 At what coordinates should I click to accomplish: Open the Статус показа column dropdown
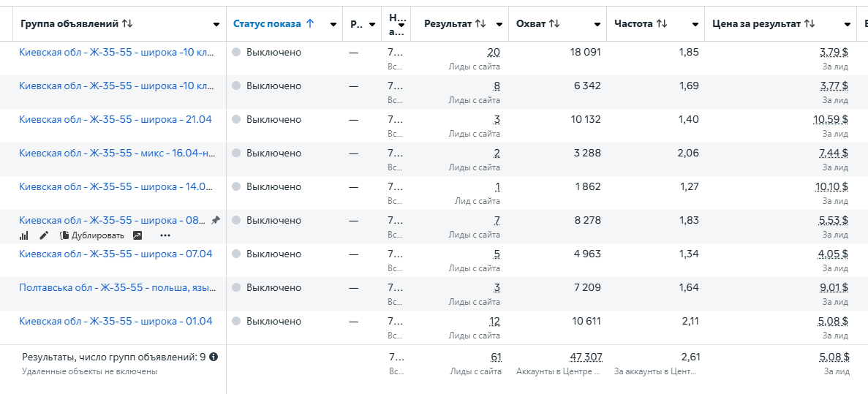tap(333, 24)
